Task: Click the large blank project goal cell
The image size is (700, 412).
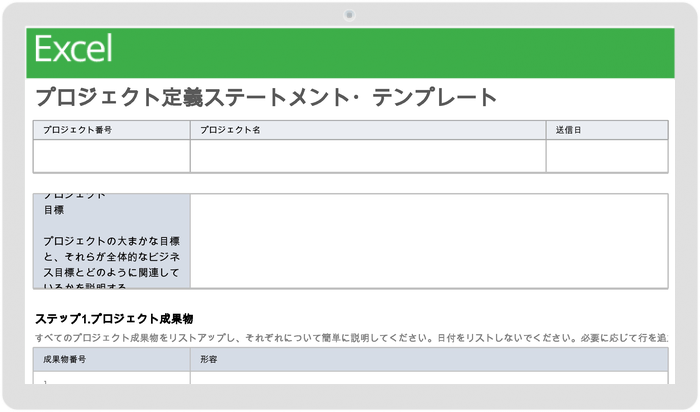Action: point(429,241)
